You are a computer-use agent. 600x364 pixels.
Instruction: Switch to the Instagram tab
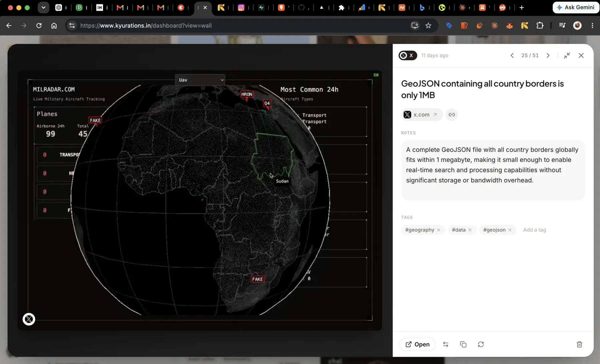[x=241, y=7]
